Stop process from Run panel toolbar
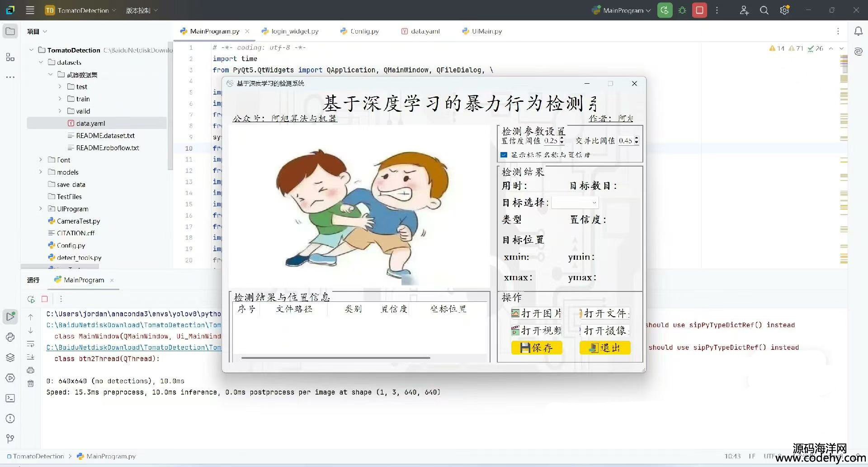Screen dimensions: 868x467 (x=44, y=299)
